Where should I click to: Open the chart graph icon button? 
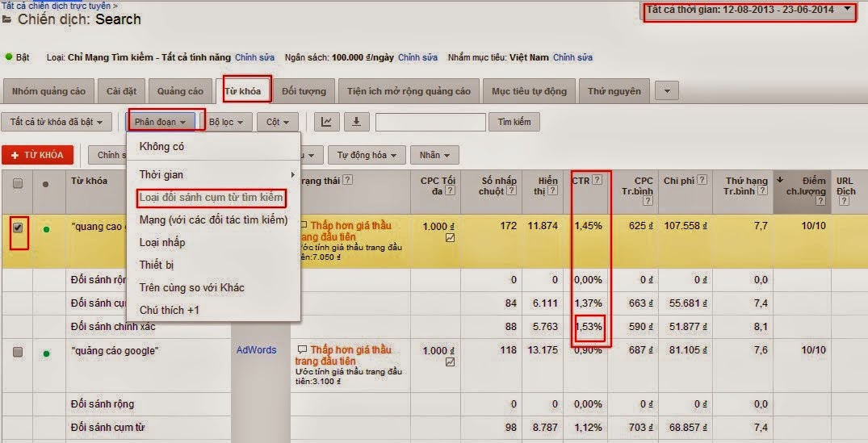point(326,122)
